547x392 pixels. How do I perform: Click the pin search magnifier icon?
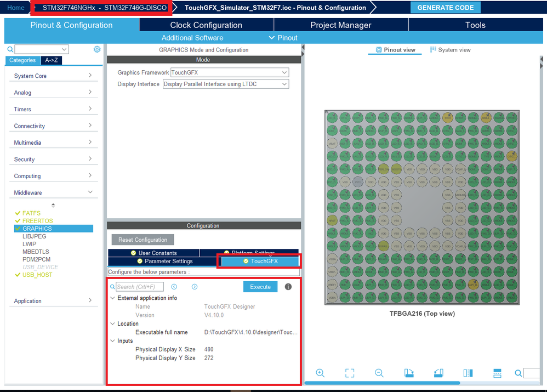[518, 373]
